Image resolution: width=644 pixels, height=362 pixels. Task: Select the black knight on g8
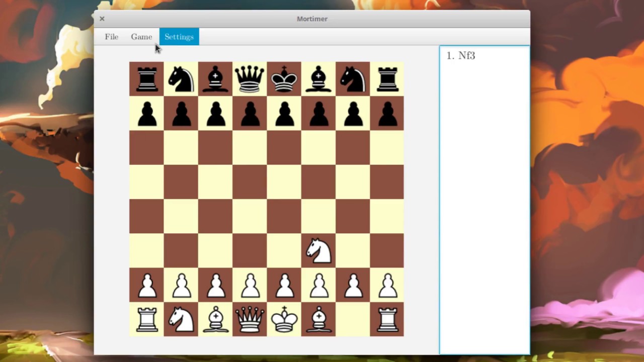[x=353, y=79]
